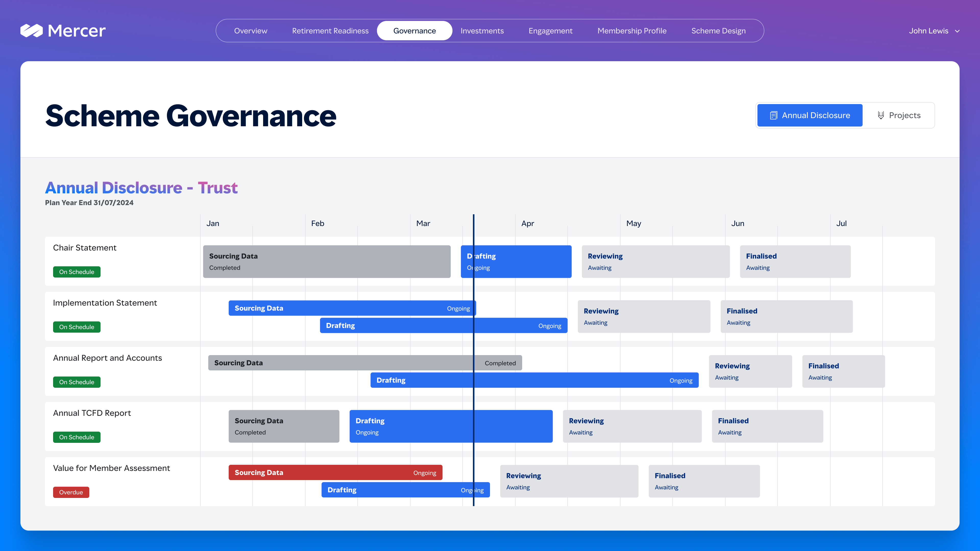Open the John Lewis user menu

coord(934,31)
